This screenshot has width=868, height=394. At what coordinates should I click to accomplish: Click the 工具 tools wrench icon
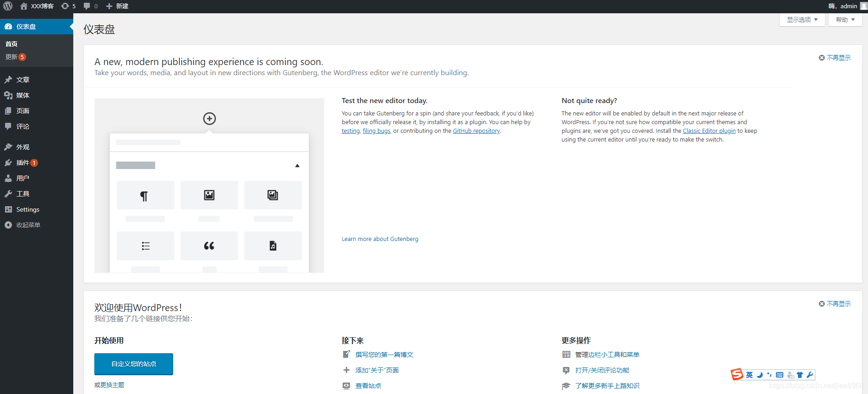(8, 194)
